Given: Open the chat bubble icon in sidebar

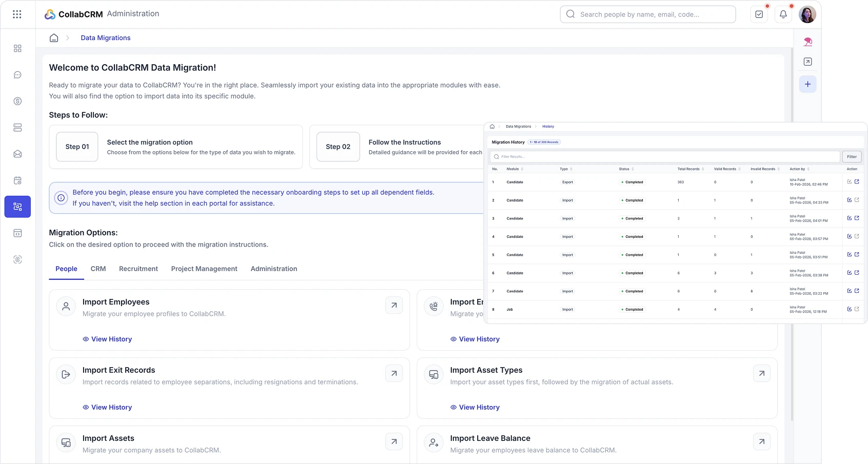Looking at the screenshot, I should pyautogui.click(x=17, y=75).
